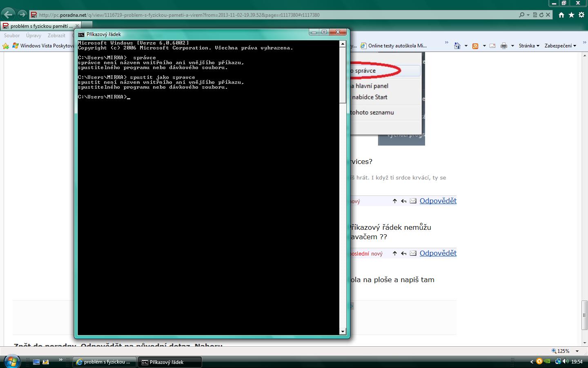Image resolution: width=588 pixels, height=368 pixels.
Task: Expand the Print dropdown arrow
Action: [x=512, y=46]
